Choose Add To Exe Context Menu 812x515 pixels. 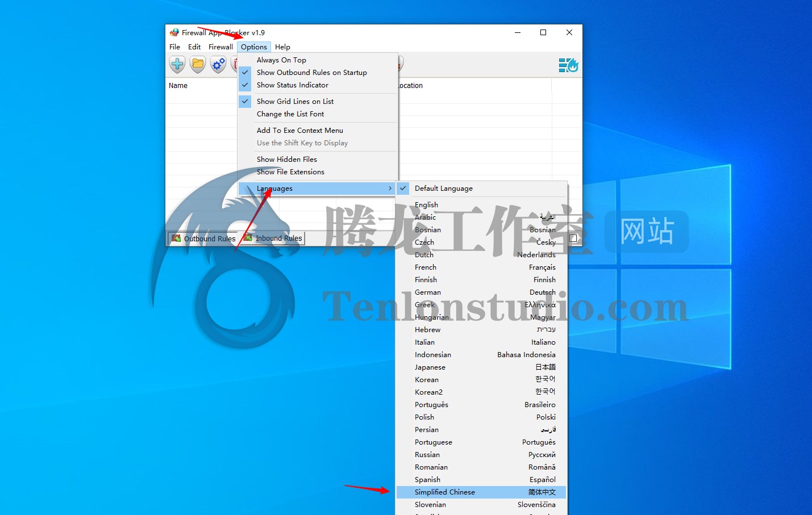coord(318,131)
